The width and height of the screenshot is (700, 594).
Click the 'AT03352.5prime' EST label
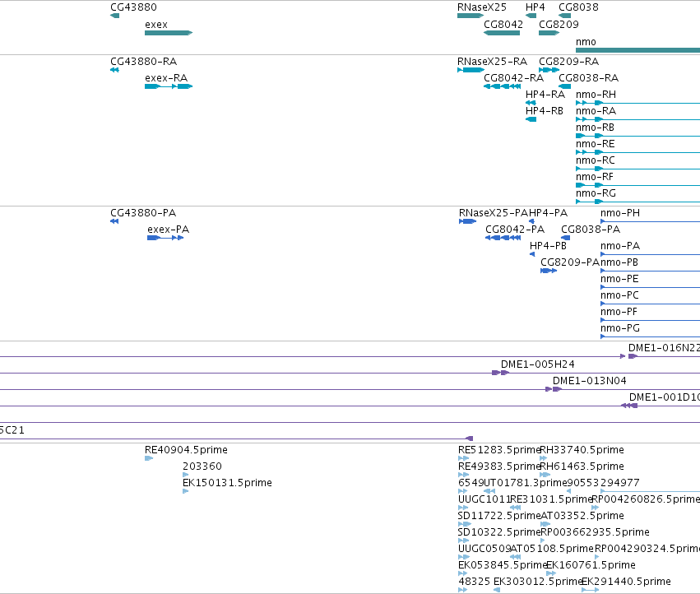(582, 516)
